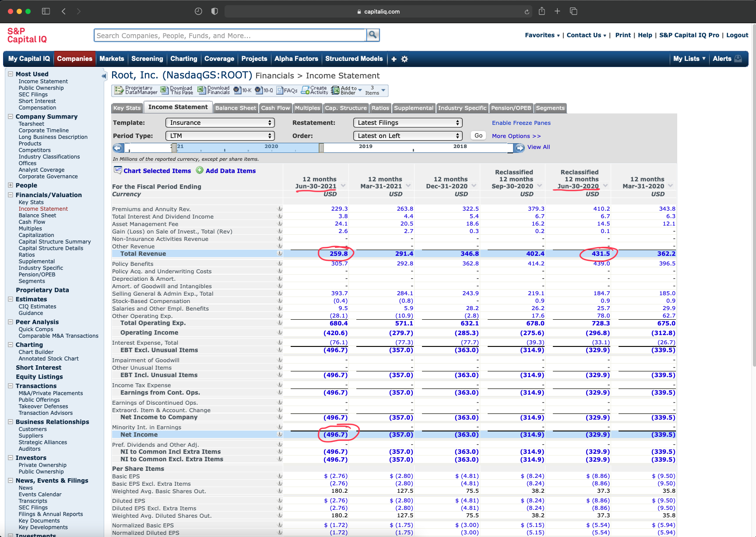Screen dimensions: 756x537
Task: Click the company search input field
Action: (230, 35)
